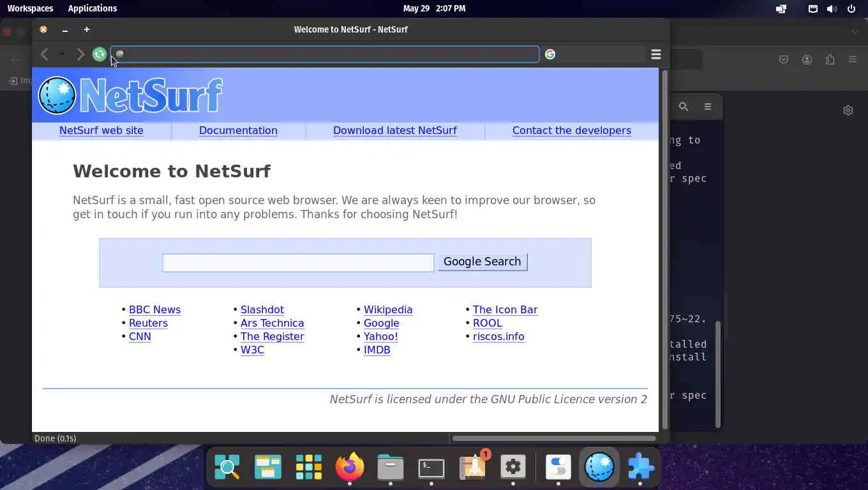Click Firefox's extensions puzzle icon in background window
Image resolution: width=868 pixels, height=490 pixels.
click(830, 59)
